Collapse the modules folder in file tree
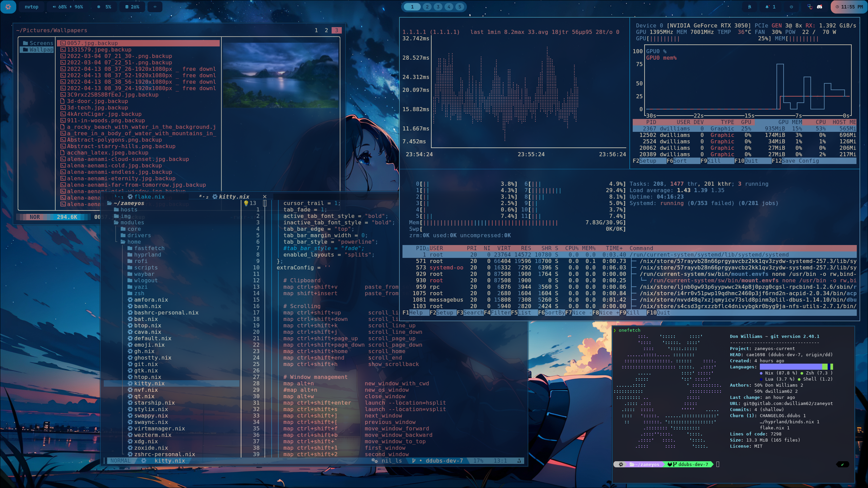Viewport: 868px width, 488px height. [132, 223]
